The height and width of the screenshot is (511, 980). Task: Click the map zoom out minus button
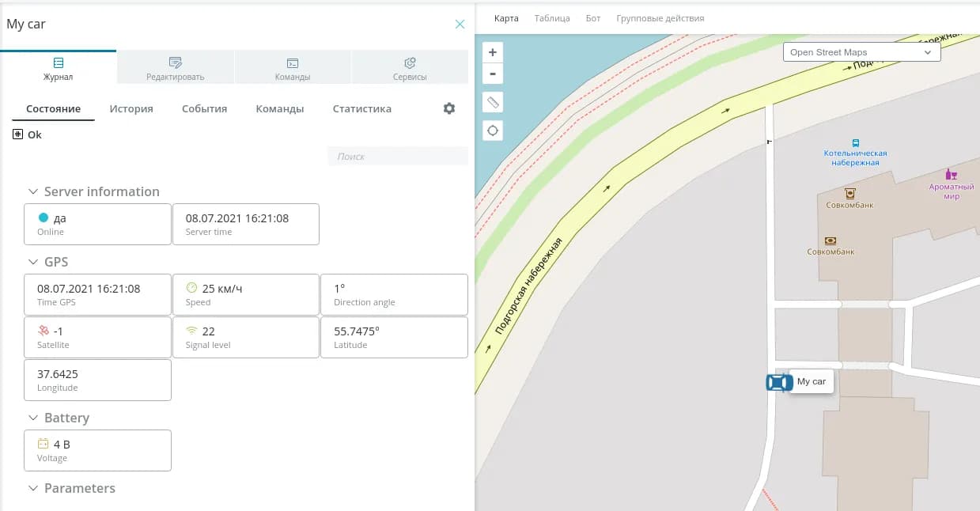[493, 74]
